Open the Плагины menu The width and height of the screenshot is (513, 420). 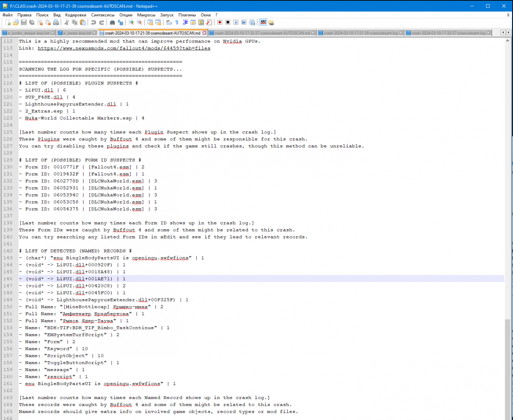coord(187,15)
